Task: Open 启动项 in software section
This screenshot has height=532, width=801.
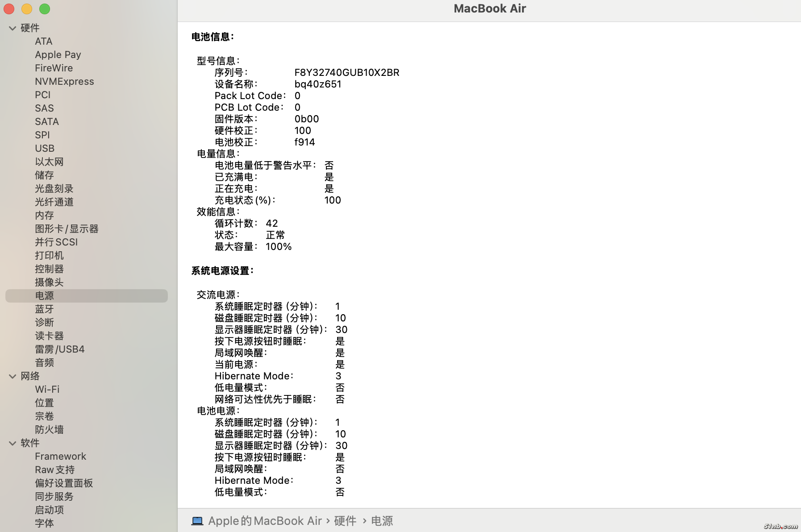Action: click(49, 510)
